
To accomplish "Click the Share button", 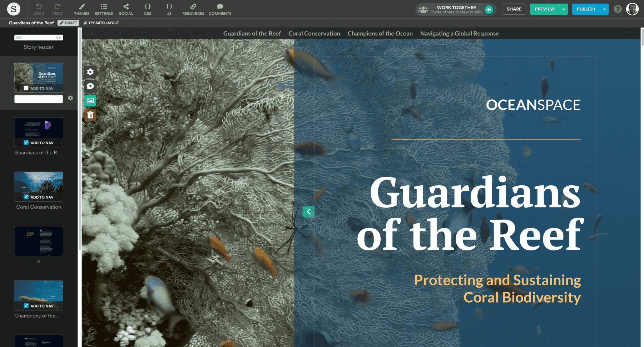I will tap(514, 9).
